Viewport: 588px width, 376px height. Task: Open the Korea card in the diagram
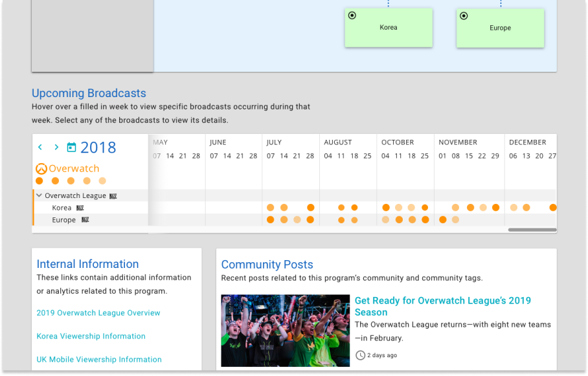pyautogui.click(x=389, y=28)
